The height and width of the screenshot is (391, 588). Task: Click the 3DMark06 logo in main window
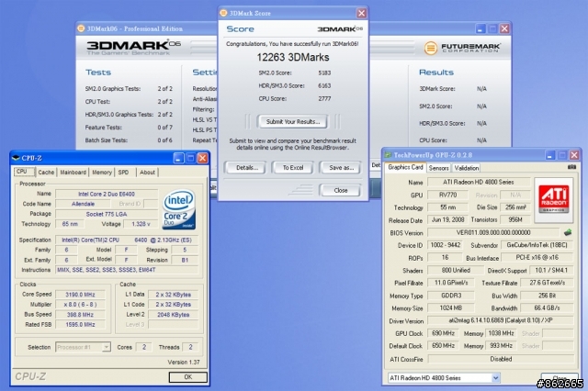(133, 46)
